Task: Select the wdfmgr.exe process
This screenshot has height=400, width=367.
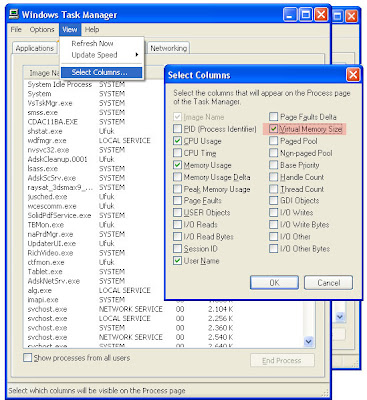Action: point(47,140)
